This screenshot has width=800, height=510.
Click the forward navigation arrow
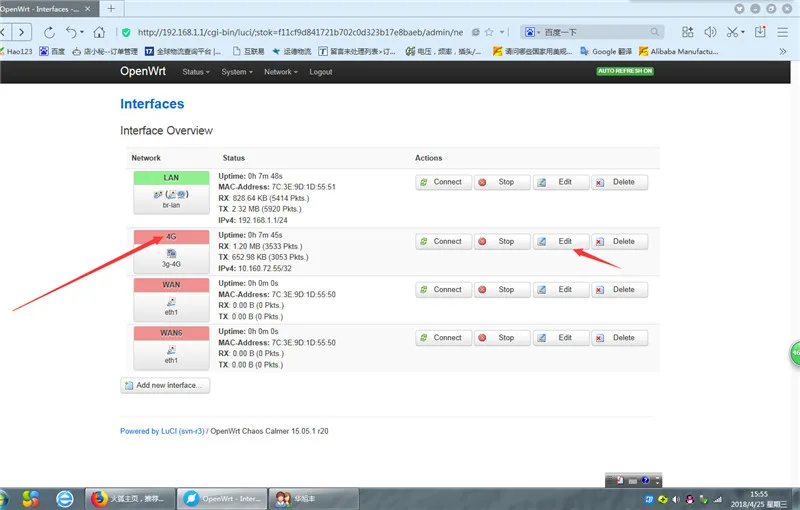(21, 33)
